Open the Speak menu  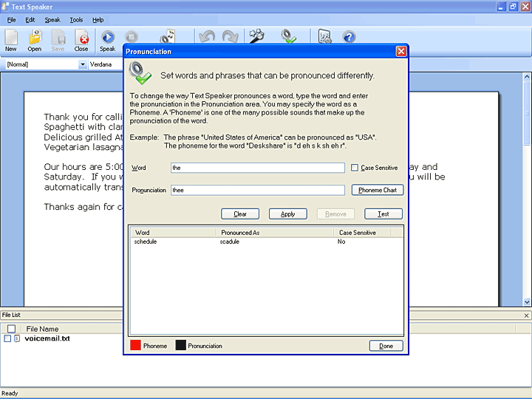click(52, 20)
